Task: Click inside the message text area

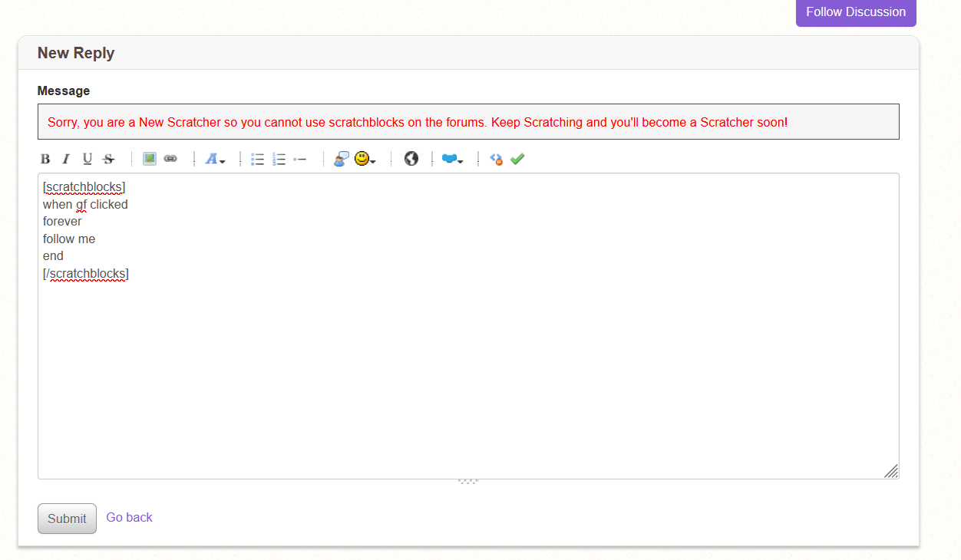Action: tap(468, 326)
